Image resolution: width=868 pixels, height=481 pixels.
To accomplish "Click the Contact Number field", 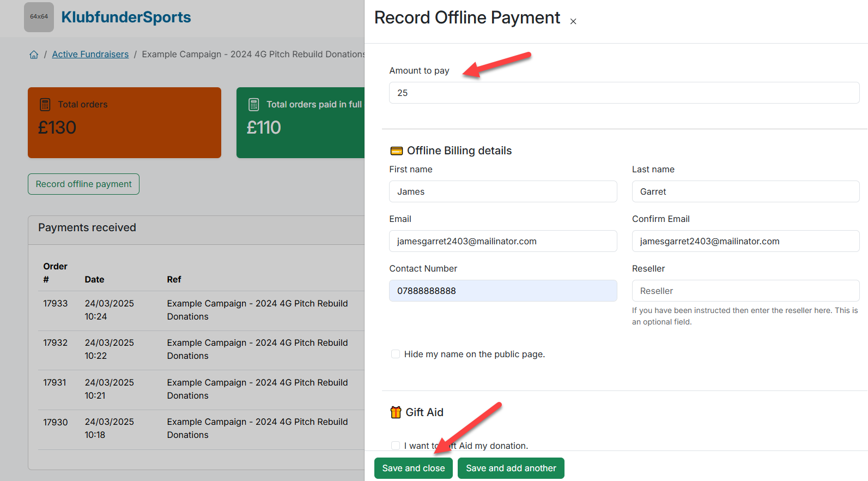I will [x=502, y=291].
